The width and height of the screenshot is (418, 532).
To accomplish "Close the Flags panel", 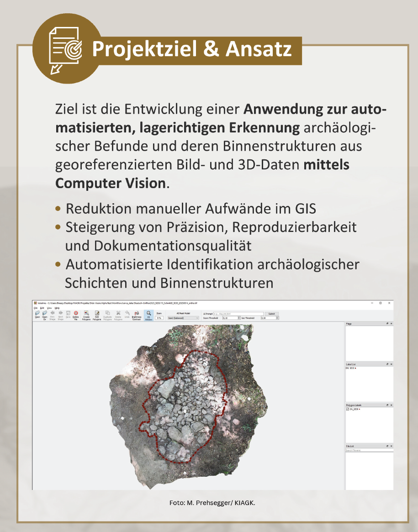I will tap(391, 324).
